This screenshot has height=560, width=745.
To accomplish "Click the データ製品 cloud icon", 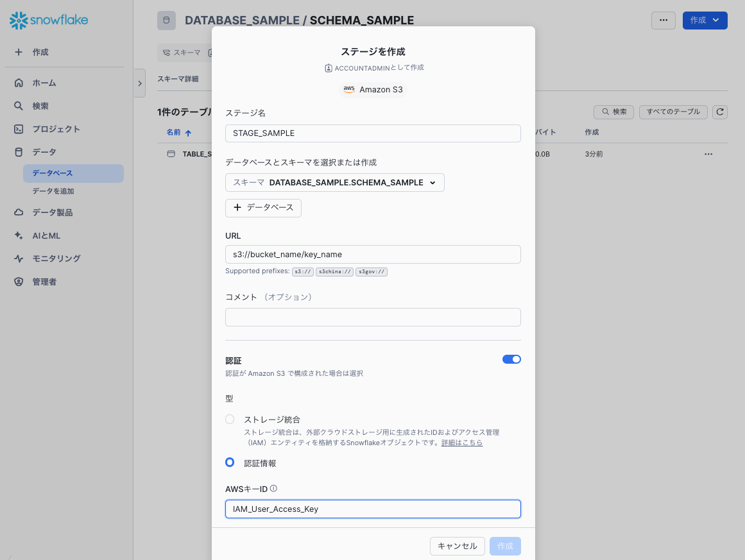I will coord(19,212).
